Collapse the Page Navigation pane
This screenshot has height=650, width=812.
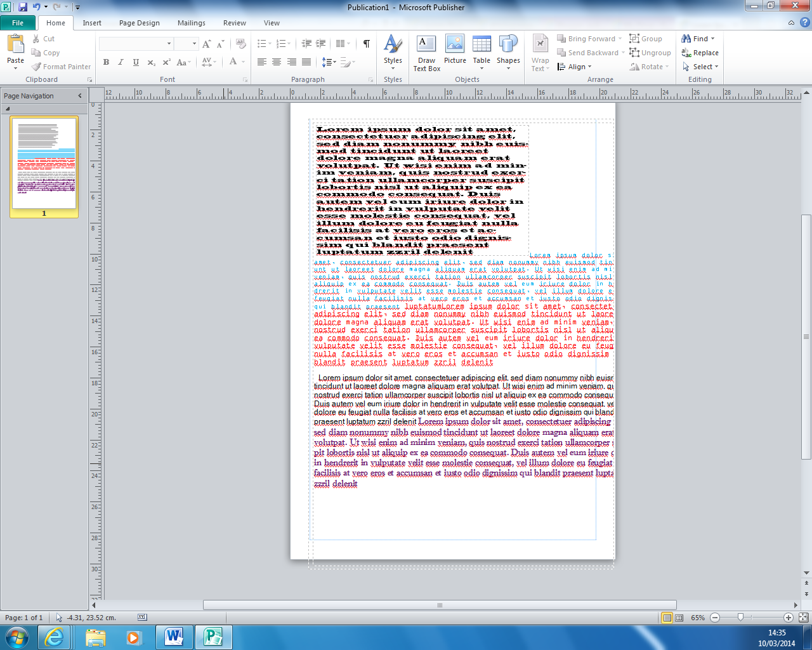(79, 96)
